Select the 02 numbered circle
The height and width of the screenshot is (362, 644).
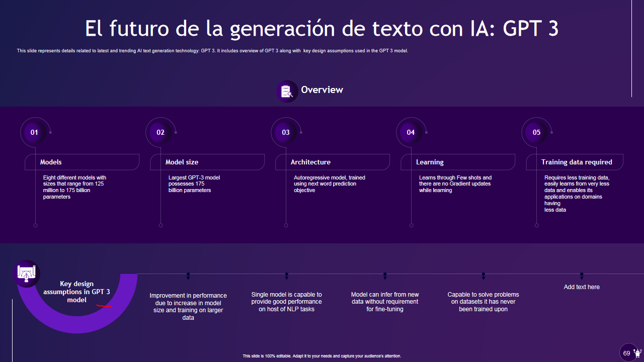point(160,132)
